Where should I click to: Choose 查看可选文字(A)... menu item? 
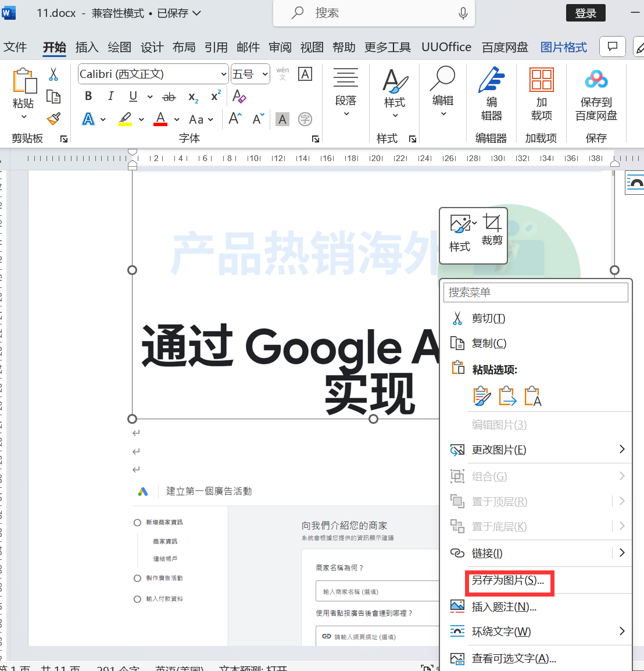pos(536,658)
